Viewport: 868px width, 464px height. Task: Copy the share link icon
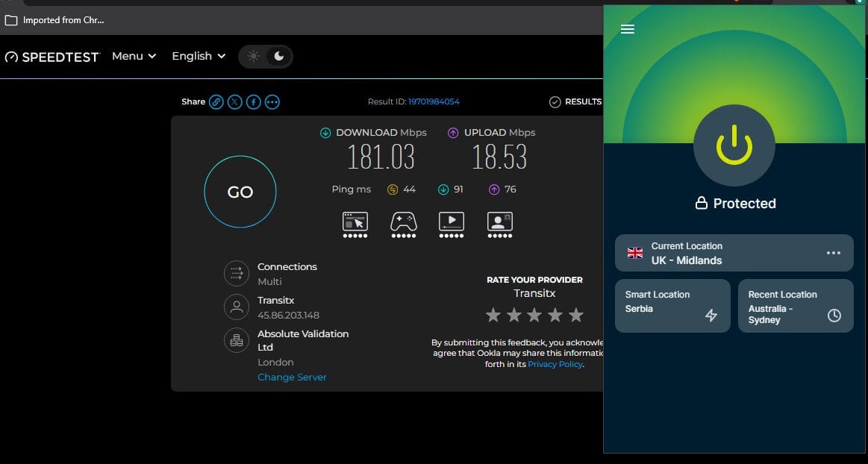216,101
